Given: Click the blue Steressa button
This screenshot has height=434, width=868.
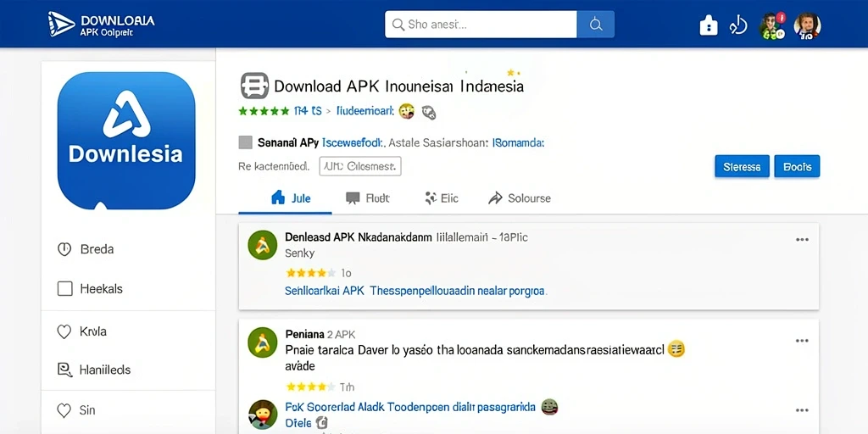Looking at the screenshot, I should tap(742, 166).
